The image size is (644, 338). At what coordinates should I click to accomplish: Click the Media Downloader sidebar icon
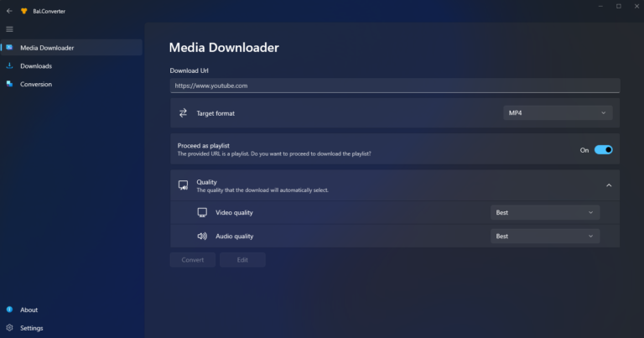click(9, 48)
